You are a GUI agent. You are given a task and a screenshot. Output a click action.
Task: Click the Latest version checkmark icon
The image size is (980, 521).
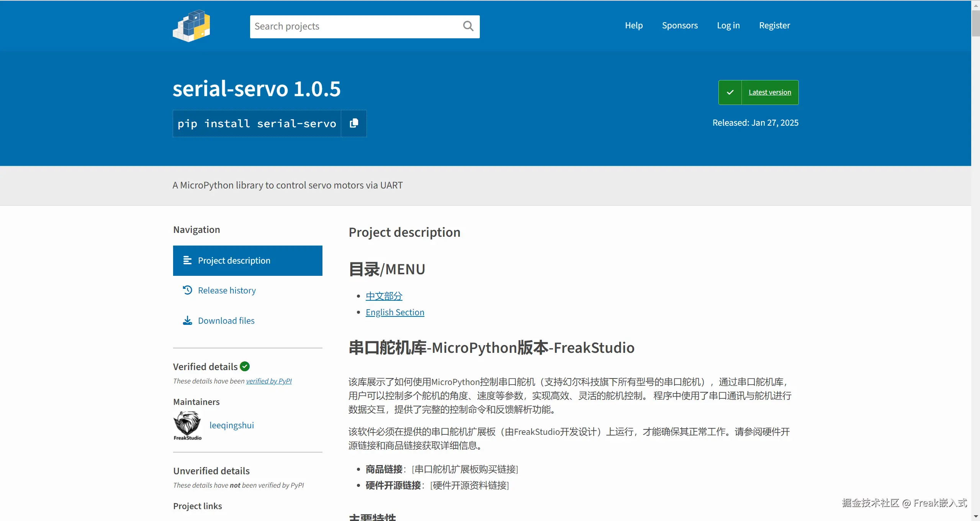point(730,92)
